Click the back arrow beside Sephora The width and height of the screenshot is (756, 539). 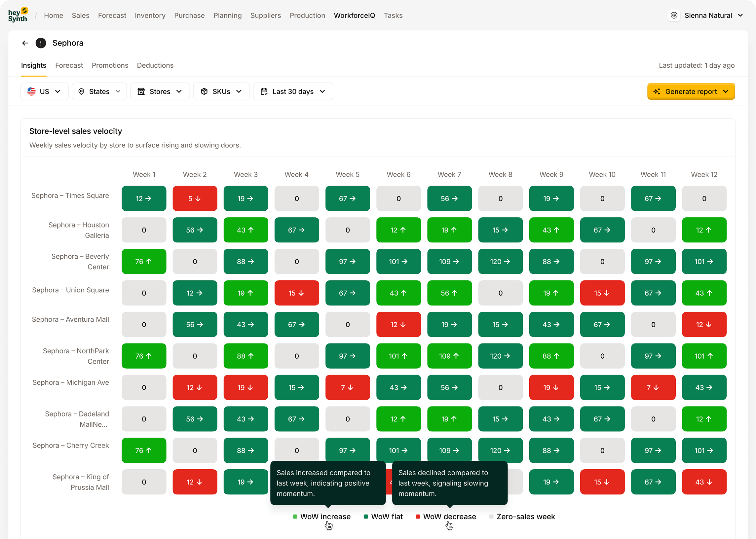[25, 43]
